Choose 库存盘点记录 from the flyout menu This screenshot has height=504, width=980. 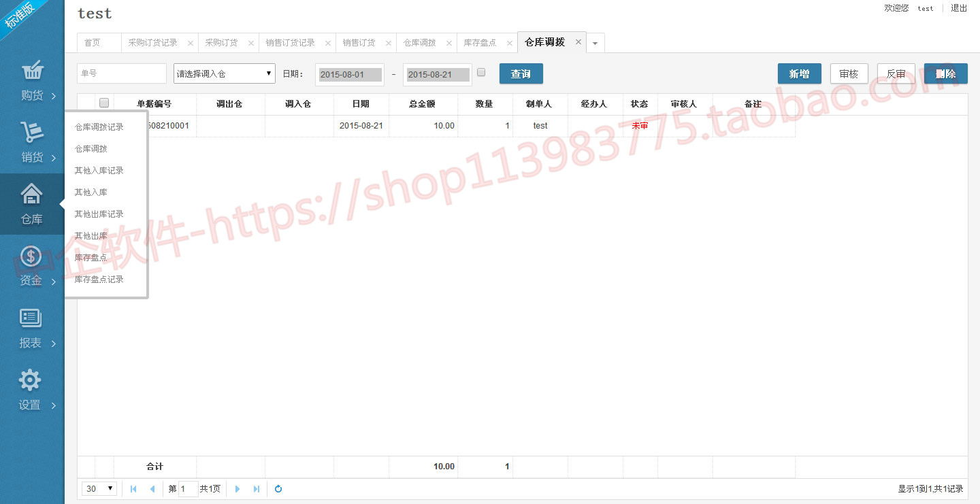[99, 280]
